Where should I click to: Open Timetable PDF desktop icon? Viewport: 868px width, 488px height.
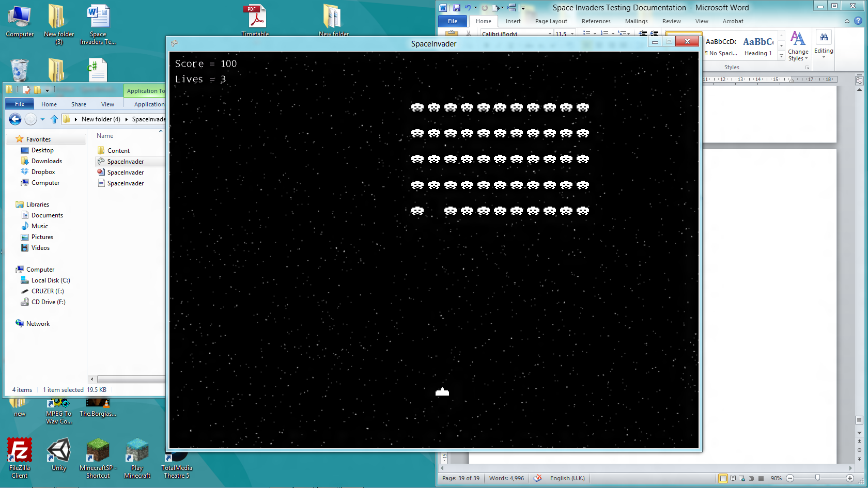coord(255,21)
